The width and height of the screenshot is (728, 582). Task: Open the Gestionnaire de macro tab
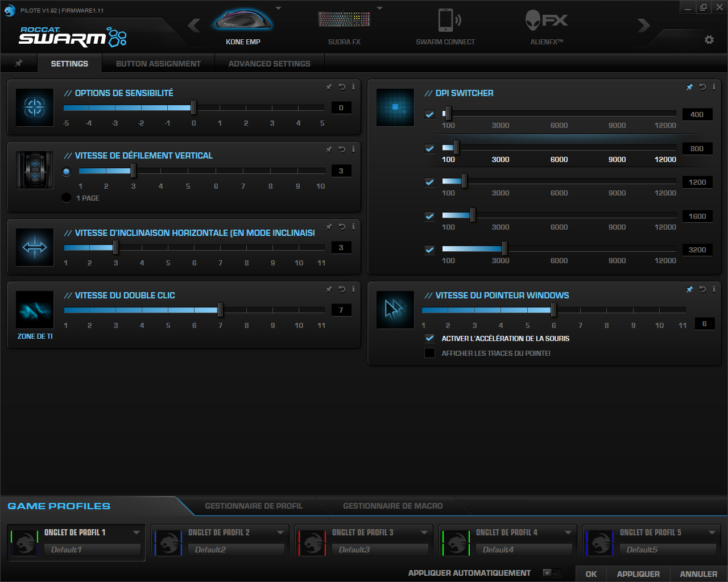click(392, 506)
